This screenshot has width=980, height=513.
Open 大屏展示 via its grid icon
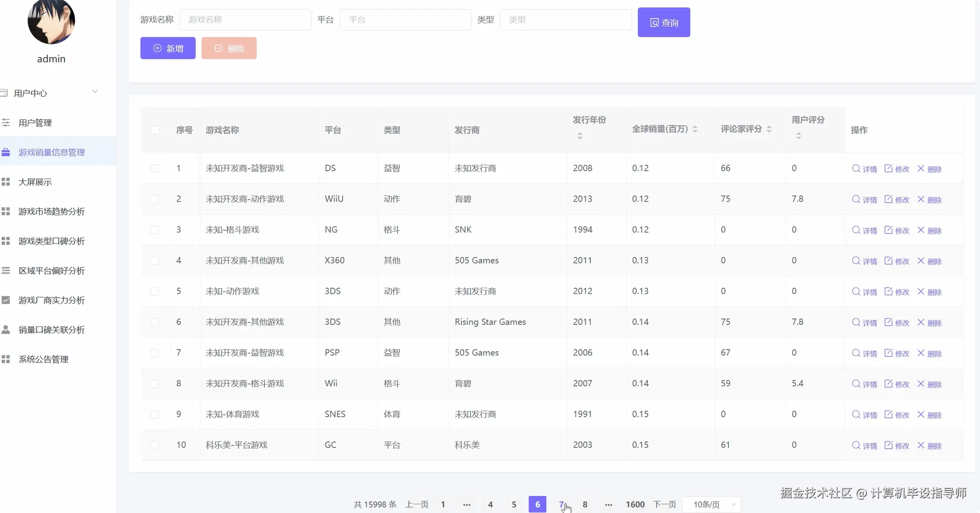(x=6, y=181)
